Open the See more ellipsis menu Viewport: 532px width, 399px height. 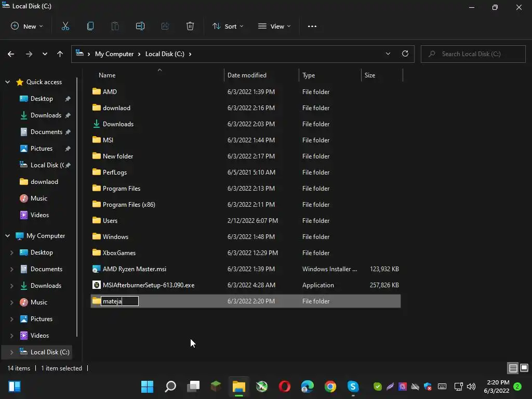312,26
